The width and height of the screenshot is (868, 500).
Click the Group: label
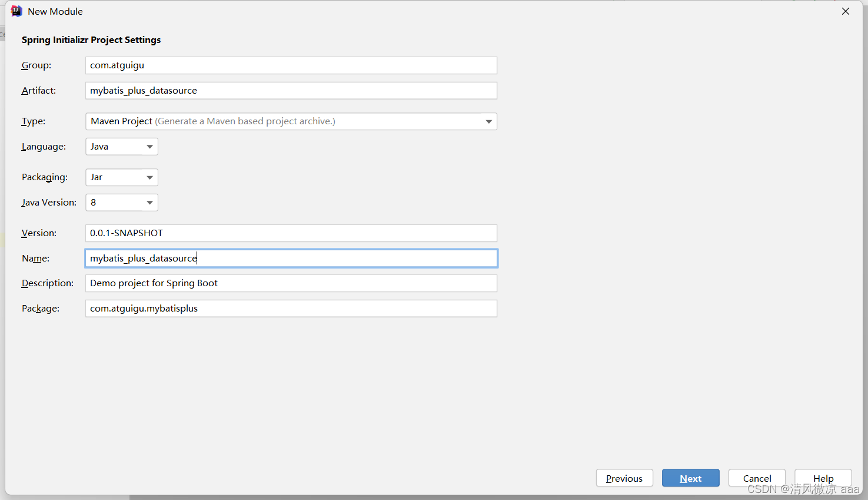click(36, 65)
